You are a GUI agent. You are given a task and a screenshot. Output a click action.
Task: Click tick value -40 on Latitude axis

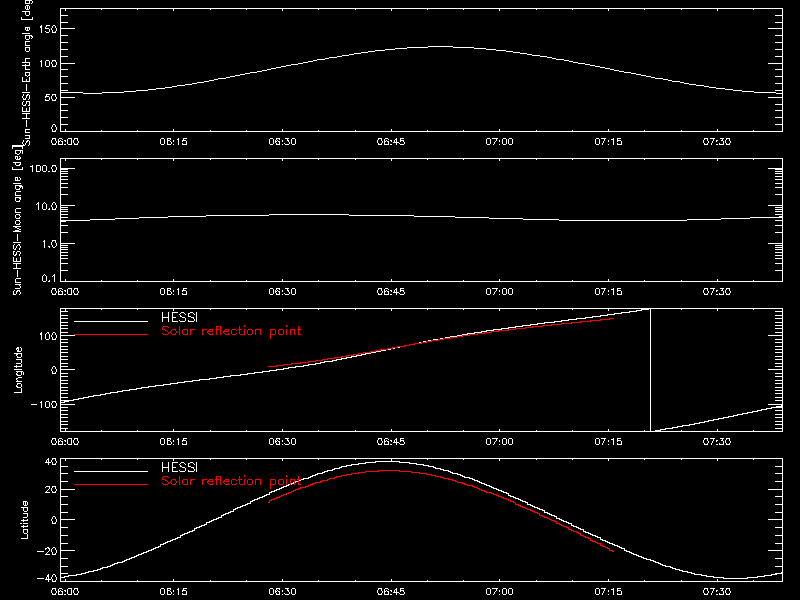click(47, 578)
